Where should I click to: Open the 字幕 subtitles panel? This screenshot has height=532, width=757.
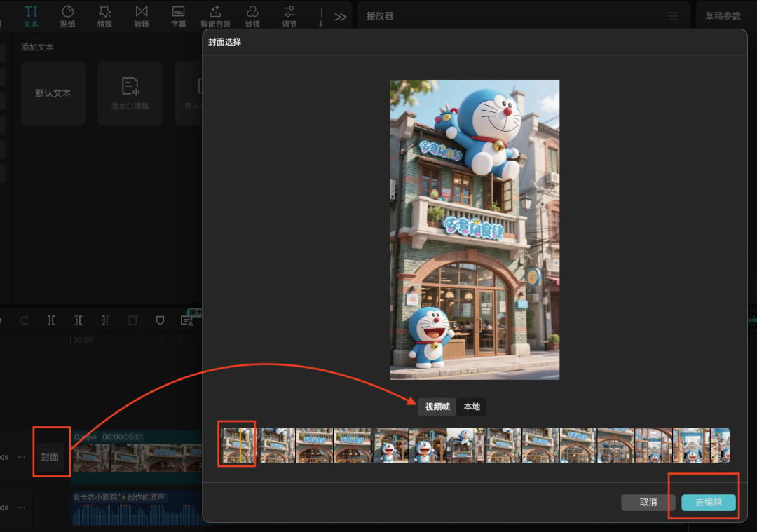click(179, 16)
